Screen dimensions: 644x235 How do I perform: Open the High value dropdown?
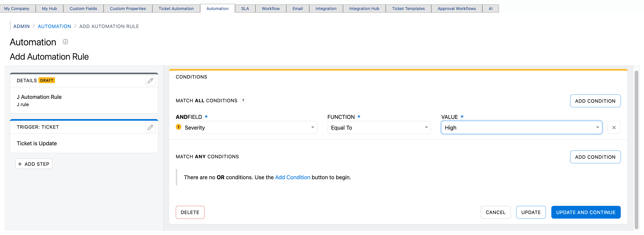click(521, 128)
